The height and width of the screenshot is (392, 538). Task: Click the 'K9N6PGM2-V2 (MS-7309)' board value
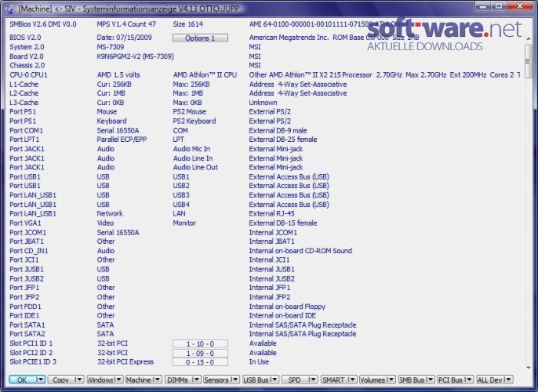click(x=135, y=56)
